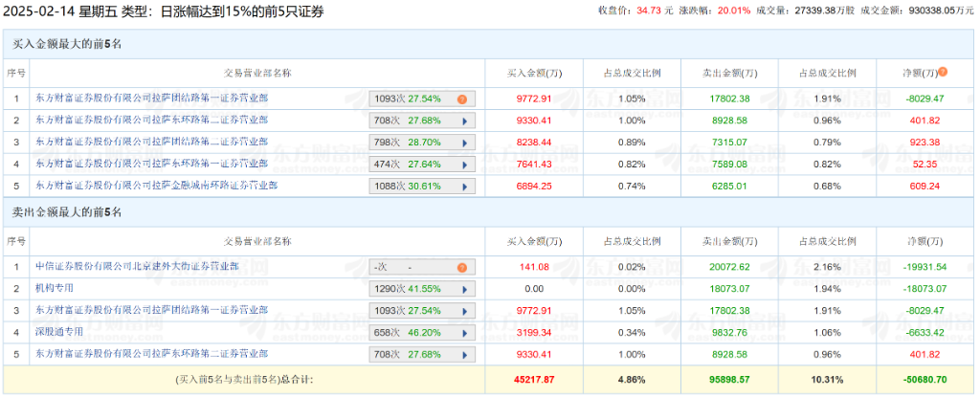980x397 pixels.
Task: Expand 708次 27.68% stats in the sell table
Action: tap(464, 354)
